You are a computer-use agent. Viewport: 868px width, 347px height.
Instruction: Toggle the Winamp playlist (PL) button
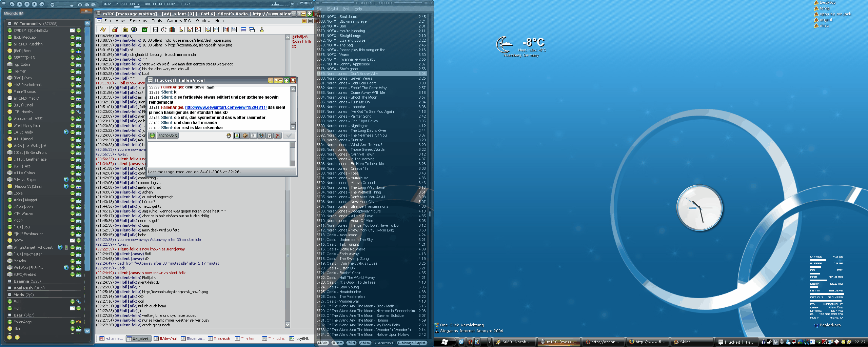86,5
